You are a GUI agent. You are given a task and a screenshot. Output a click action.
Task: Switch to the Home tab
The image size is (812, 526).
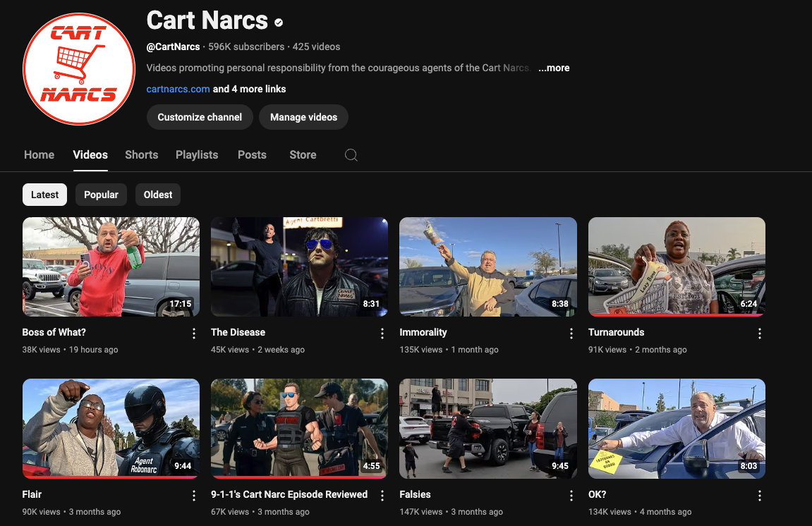coord(39,155)
